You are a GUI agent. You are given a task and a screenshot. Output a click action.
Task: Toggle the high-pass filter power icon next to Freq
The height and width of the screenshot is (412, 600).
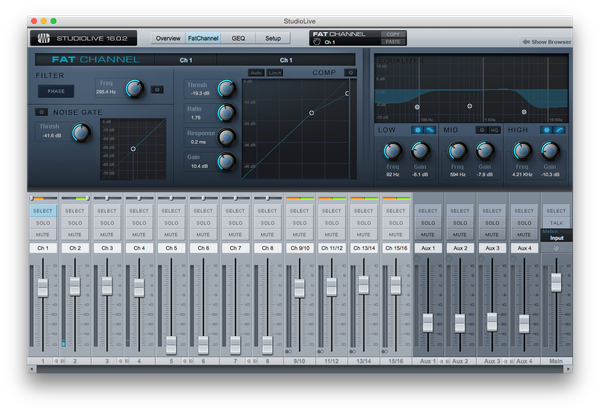click(157, 90)
